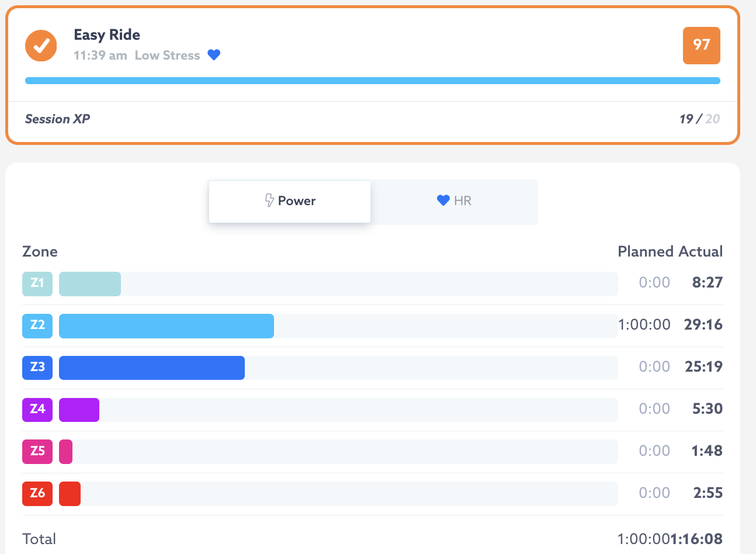Click the Planned column header
The width and height of the screenshot is (756, 554).
646,252
